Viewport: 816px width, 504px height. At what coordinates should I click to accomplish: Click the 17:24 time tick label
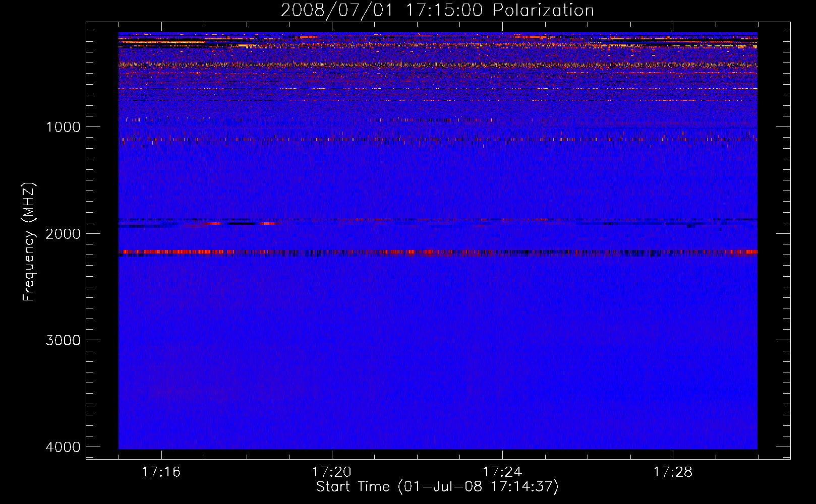502,472
